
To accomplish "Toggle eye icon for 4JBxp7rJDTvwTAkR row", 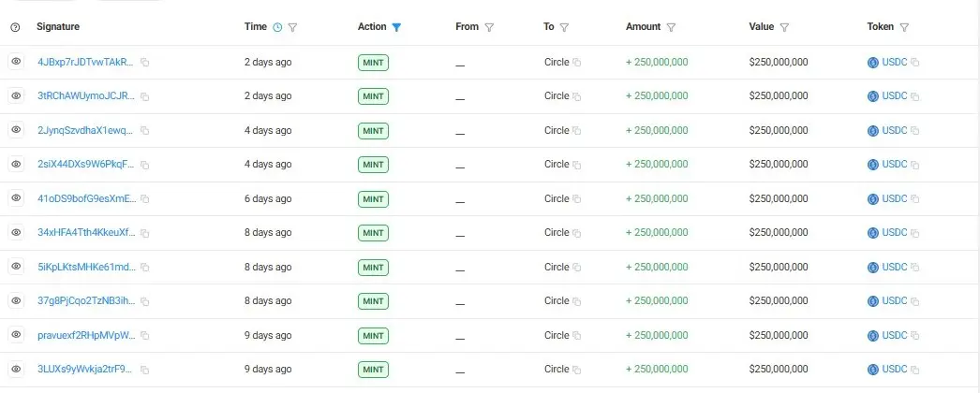I will click(x=16, y=62).
